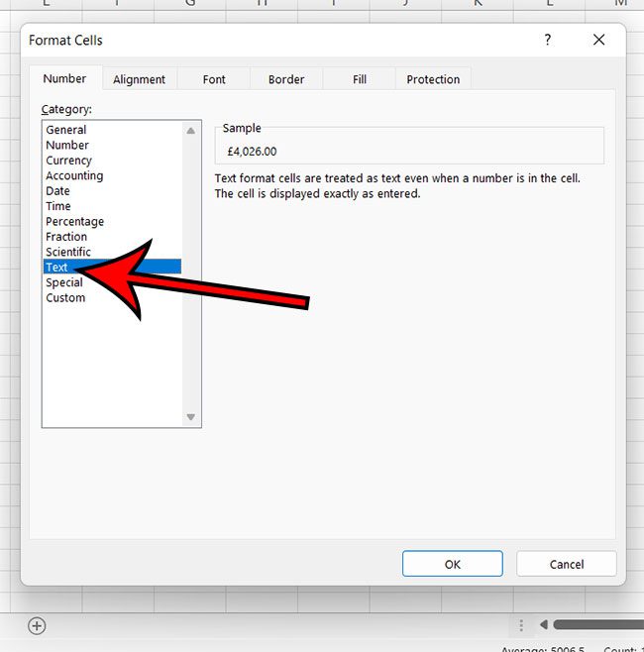Pick the Fraction category
This screenshot has width=644, height=652.
(x=66, y=237)
